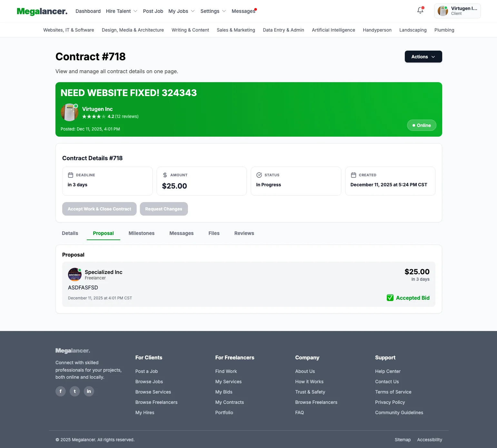Click the Online status badge

tap(422, 125)
